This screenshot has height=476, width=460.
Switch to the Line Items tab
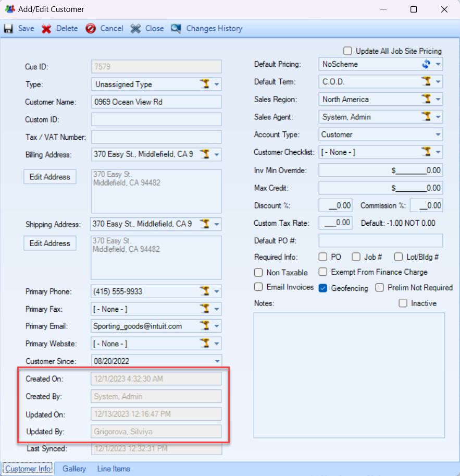(114, 469)
